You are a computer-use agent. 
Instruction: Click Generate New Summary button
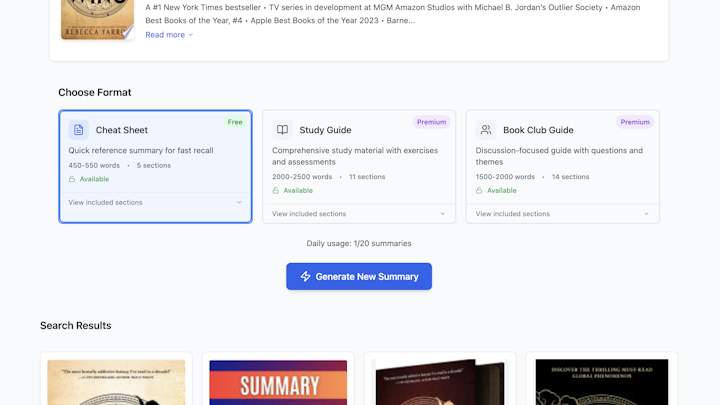359,276
